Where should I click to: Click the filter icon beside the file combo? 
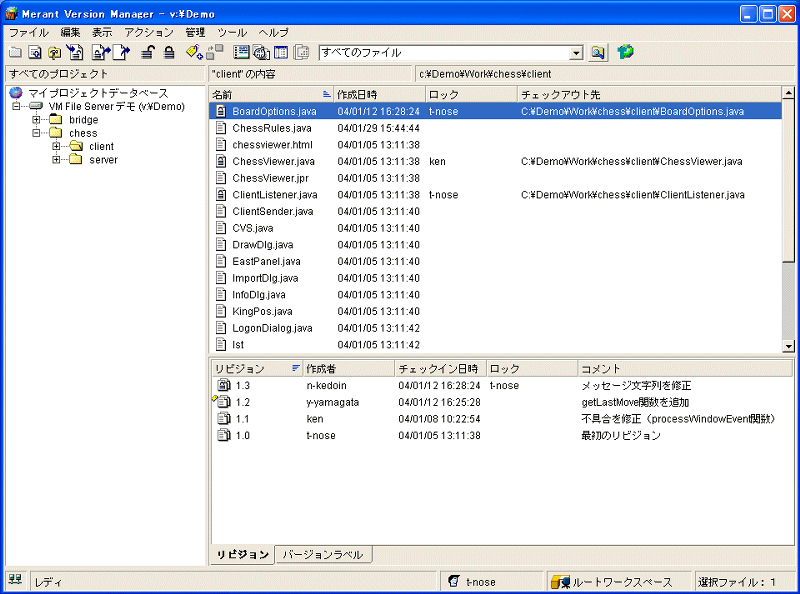[x=598, y=52]
